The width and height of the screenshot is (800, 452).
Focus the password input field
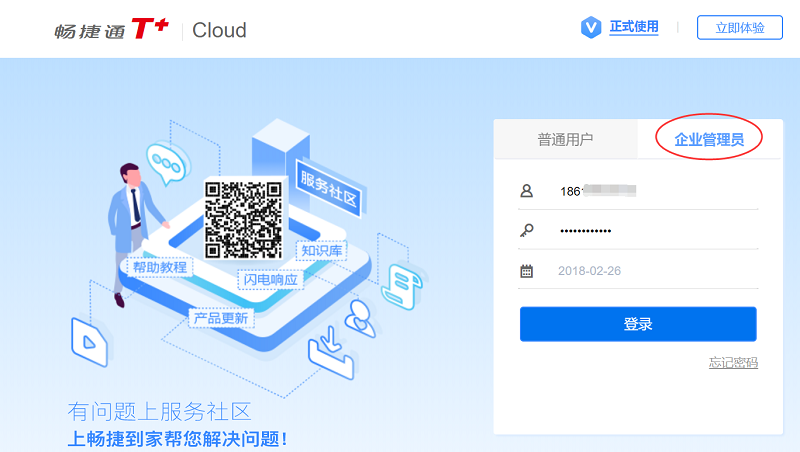[638, 231]
